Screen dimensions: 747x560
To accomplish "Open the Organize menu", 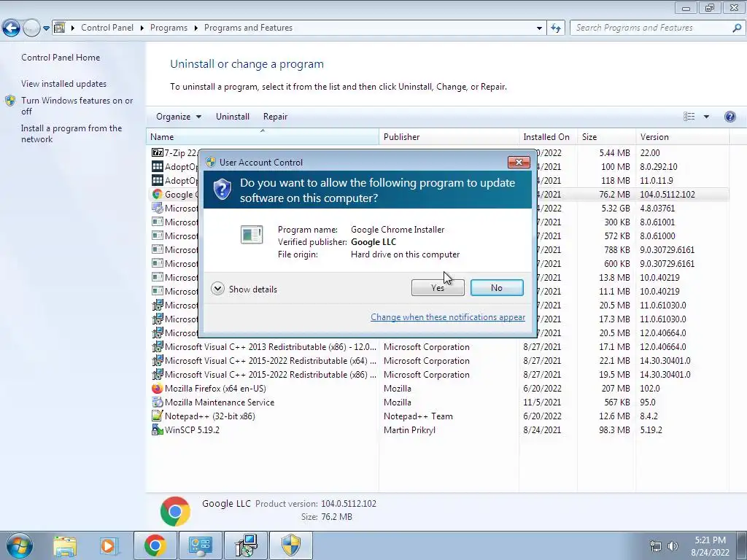I will (179, 117).
